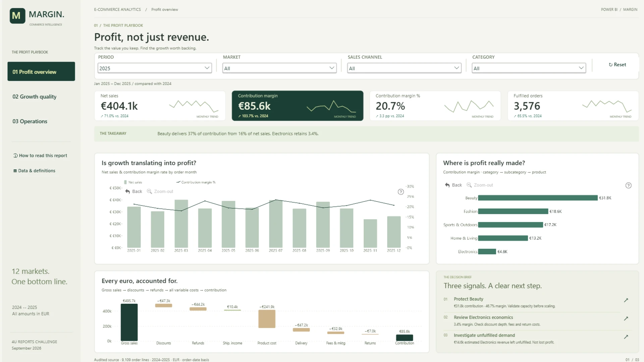The image size is (644, 362).
Task: Open help icon in profit category chart
Action: pyautogui.click(x=628, y=185)
